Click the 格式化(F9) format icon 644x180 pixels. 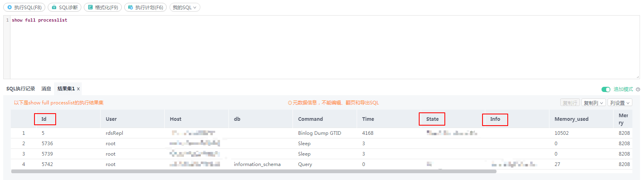click(91, 7)
